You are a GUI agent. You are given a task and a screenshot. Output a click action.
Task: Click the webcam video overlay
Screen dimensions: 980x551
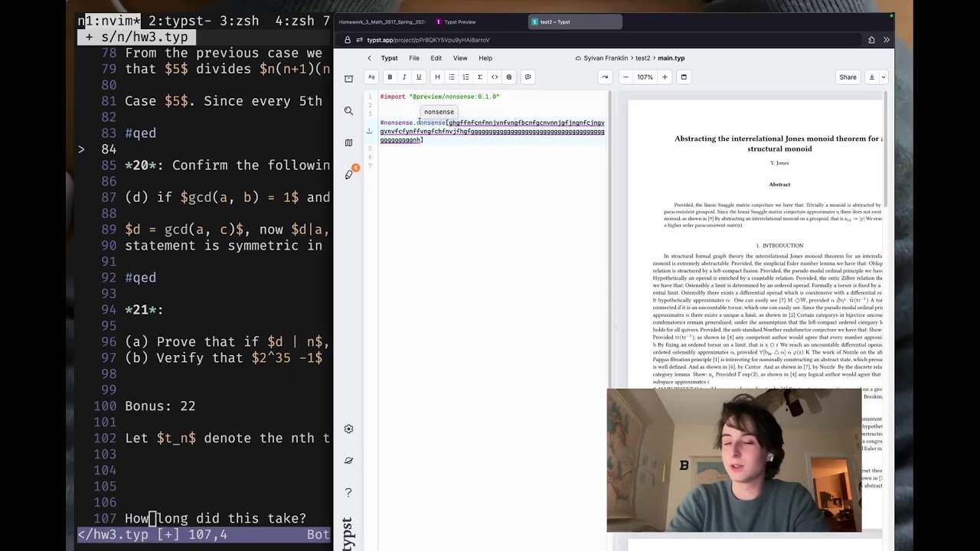733,460
